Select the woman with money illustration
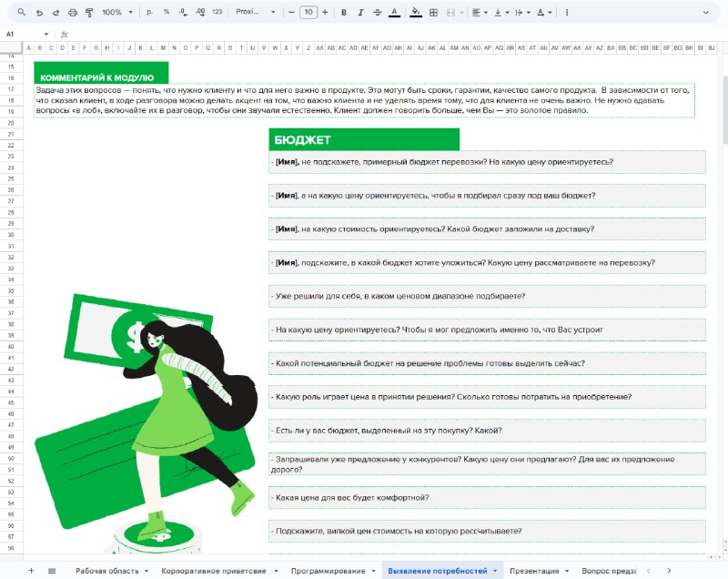 [146, 422]
